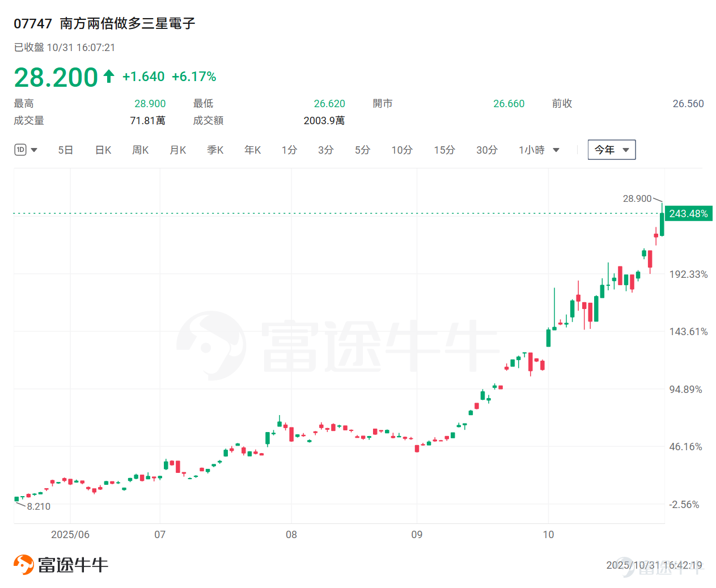
Task: Click the 前收 value 26.560
Action: (688, 104)
